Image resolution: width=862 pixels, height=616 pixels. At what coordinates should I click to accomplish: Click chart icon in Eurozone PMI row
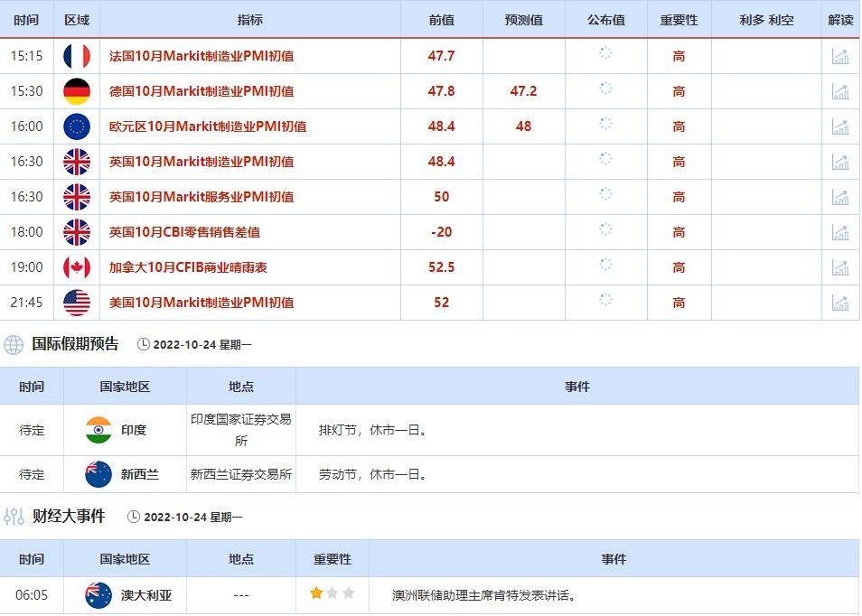point(840,126)
